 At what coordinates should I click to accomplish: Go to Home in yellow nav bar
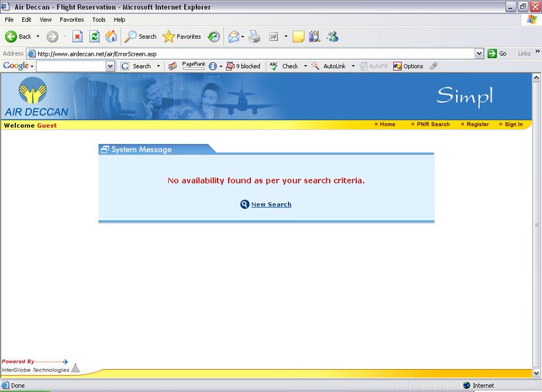[387, 124]
